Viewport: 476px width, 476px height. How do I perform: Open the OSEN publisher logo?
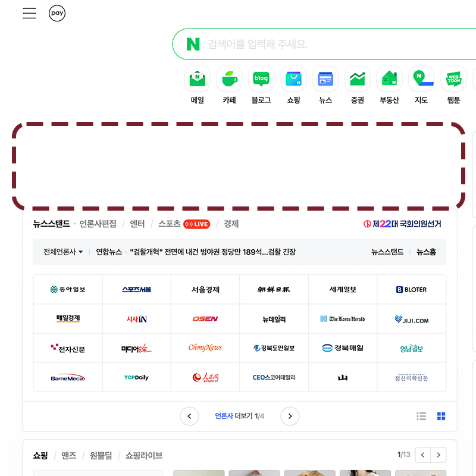[205, 319]
